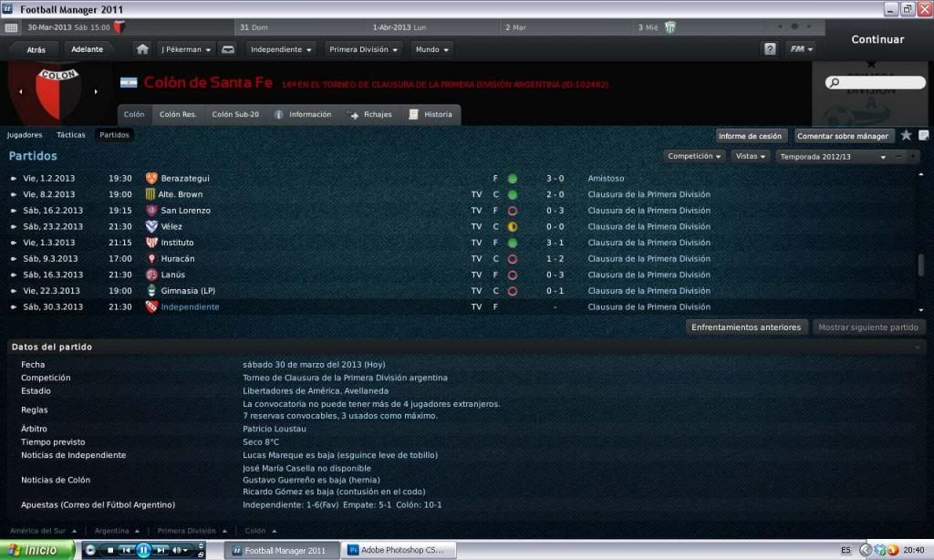Expand the Vie, 1.2.2013 fixture row arrow
The height and width of the screenshot is (560, 934).
[13, 178]
